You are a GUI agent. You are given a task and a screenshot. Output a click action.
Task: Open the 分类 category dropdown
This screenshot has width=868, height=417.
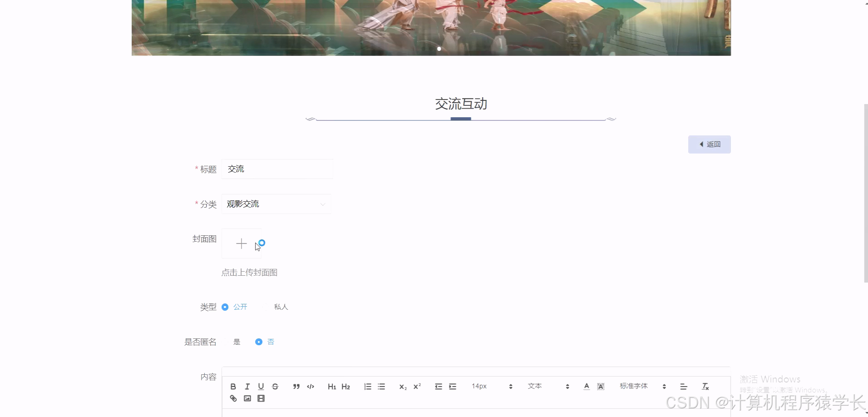[x=276, y=204]
